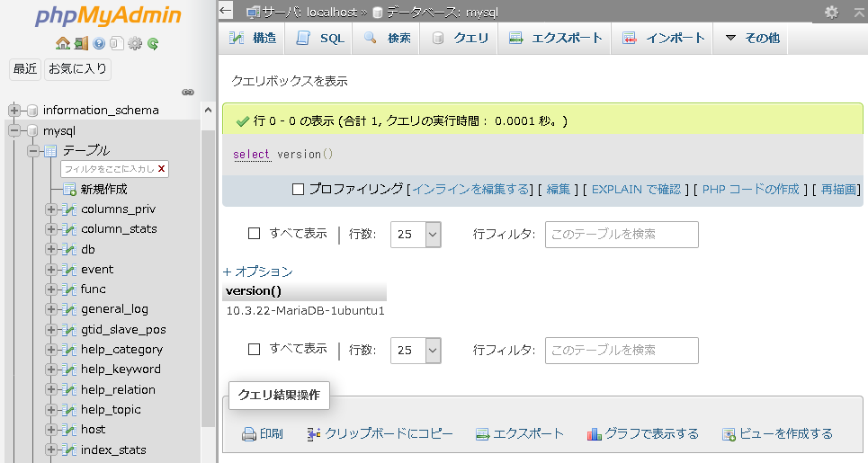Click the printer icon for 印刷
This screenshot has width=868, height=463.
tap(248, 434)
